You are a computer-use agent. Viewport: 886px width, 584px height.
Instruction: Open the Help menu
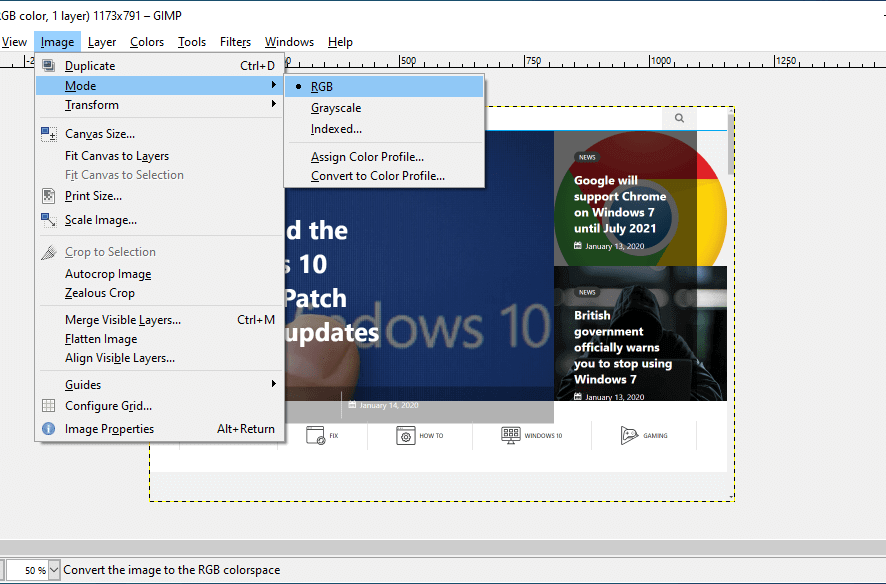point(340,42)
